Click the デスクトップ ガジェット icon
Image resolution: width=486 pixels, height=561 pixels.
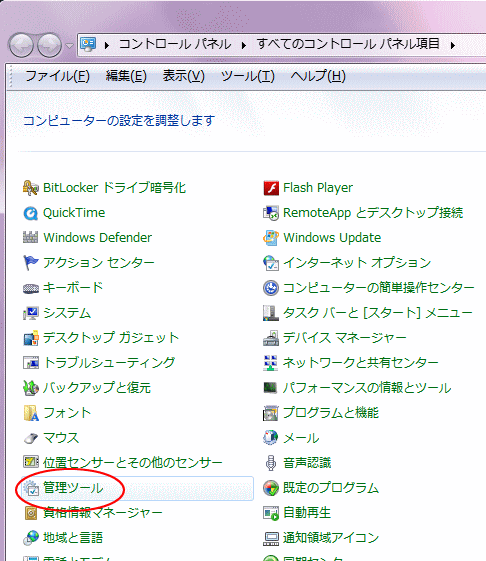[x=30, y=338]
